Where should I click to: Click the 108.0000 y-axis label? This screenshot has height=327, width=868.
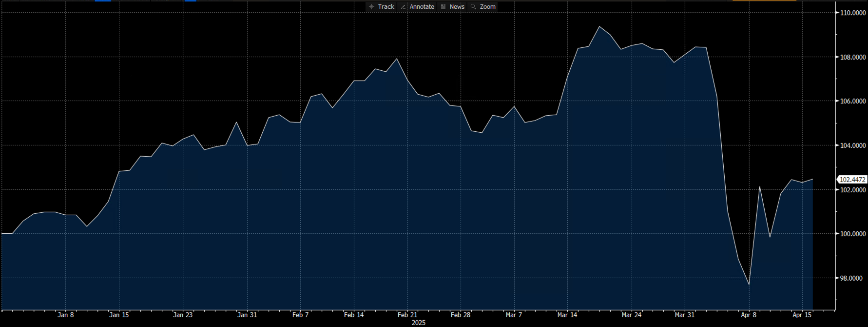pyautogui.click(x=853, y=57)
